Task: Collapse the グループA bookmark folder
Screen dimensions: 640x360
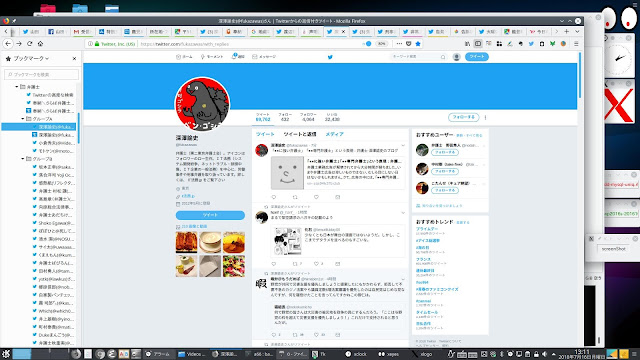Action: coord(23,119)
